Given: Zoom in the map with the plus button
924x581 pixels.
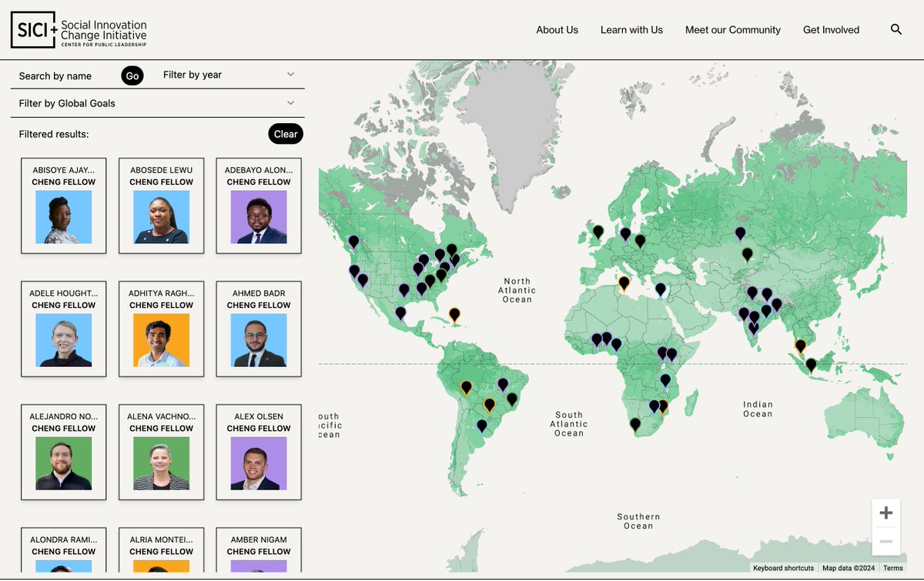Looking at the screenshot, I should pos(886,513).
